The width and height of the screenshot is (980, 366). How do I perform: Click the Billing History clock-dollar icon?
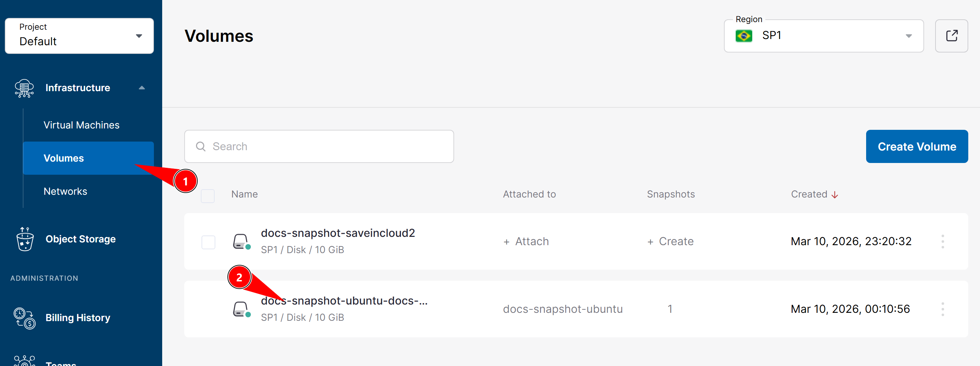point(24,318)
